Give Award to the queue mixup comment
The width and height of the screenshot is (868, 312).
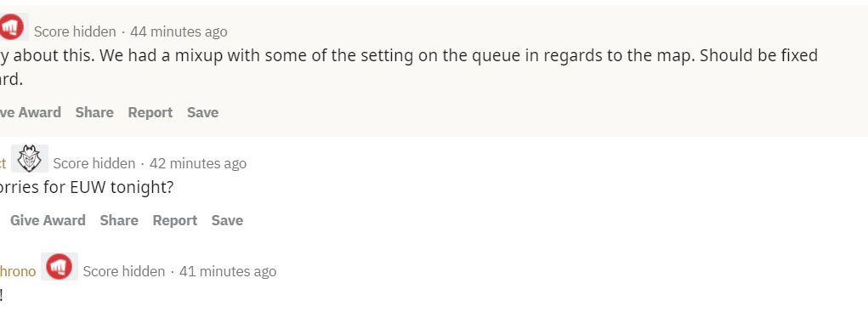coord(31,112)
